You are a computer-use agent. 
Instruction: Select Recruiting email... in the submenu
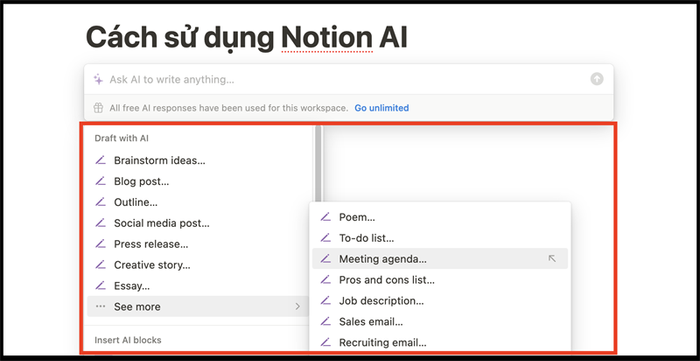[440, 342]
